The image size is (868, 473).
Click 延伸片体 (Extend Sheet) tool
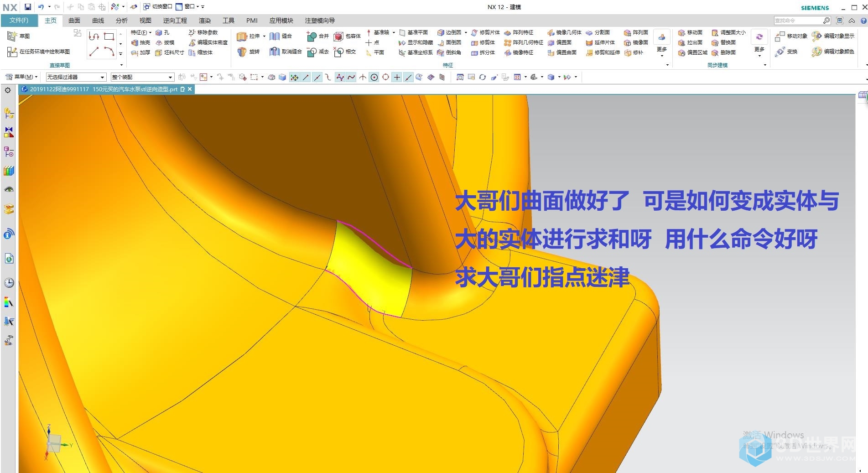click(601, 42)
